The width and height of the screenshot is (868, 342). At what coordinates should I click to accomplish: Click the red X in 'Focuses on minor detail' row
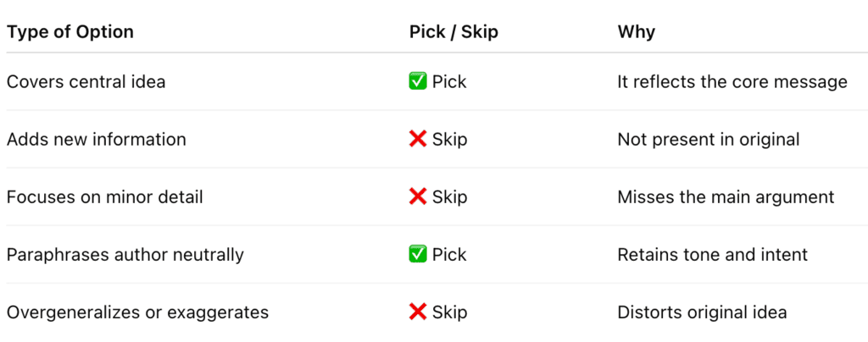coord(418,196)
